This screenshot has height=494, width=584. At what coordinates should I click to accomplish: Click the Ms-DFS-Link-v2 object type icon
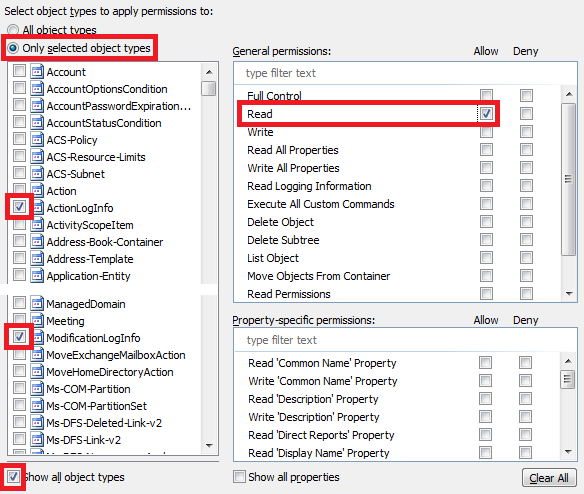(x=37, y=439)
